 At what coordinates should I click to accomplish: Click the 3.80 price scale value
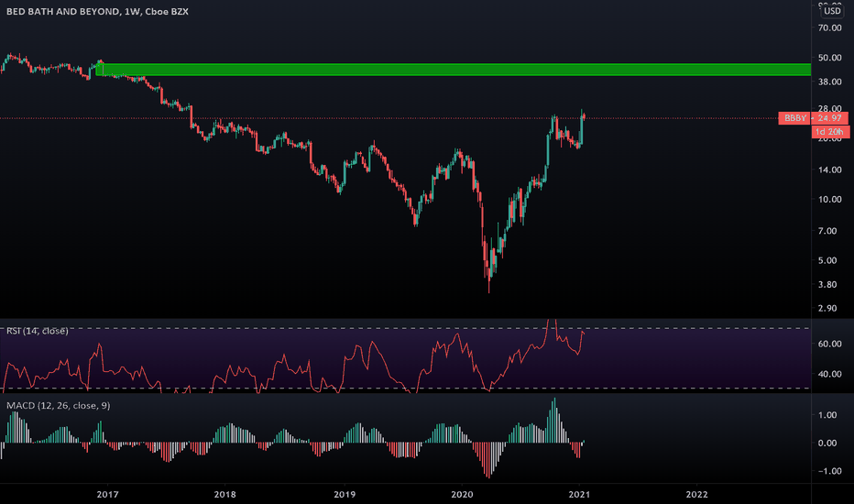pyautogui.click(x=829, y=284)
